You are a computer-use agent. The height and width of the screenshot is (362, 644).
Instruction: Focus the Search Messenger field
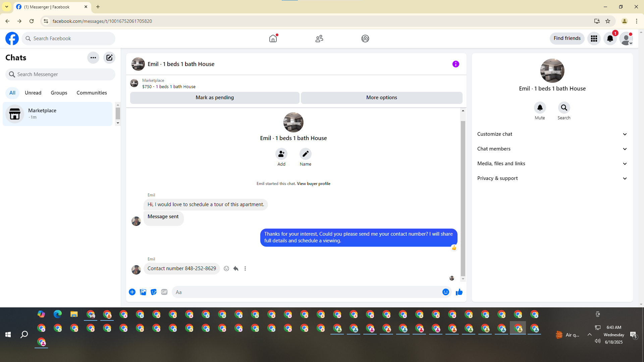click(60, 74)
